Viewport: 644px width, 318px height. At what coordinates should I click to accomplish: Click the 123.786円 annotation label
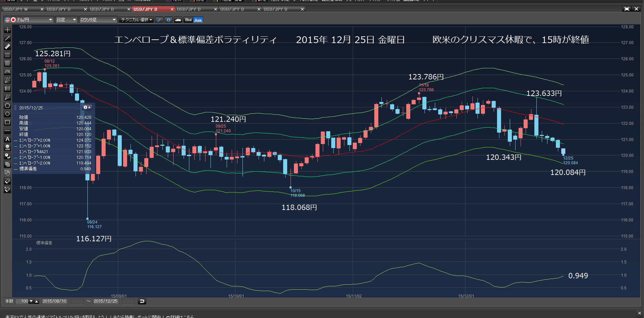point(426,77)
